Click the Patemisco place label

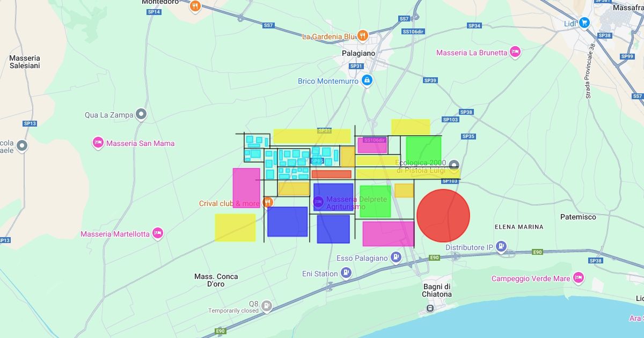tap(578, 217)
